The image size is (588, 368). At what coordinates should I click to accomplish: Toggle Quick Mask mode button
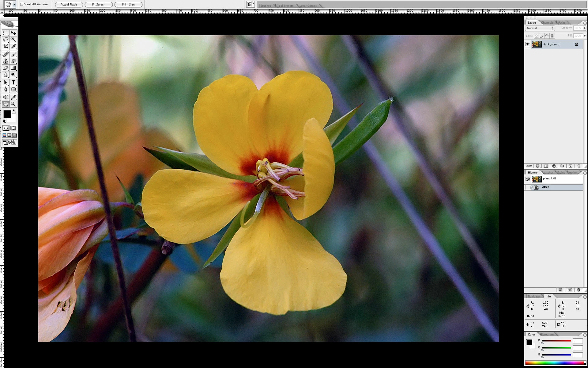tap(13, 128)
